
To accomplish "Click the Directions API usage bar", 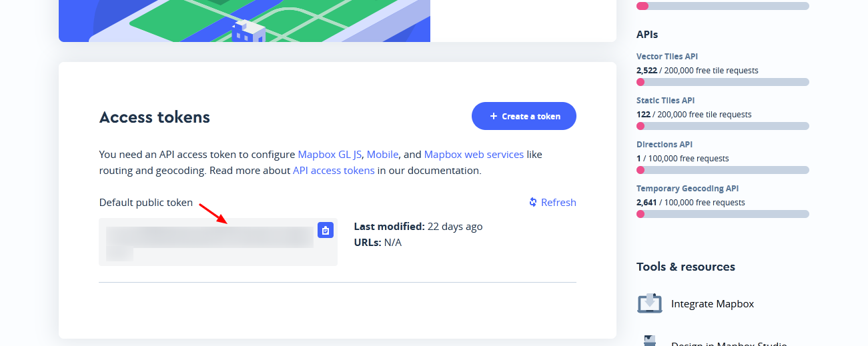I will 723,170.
